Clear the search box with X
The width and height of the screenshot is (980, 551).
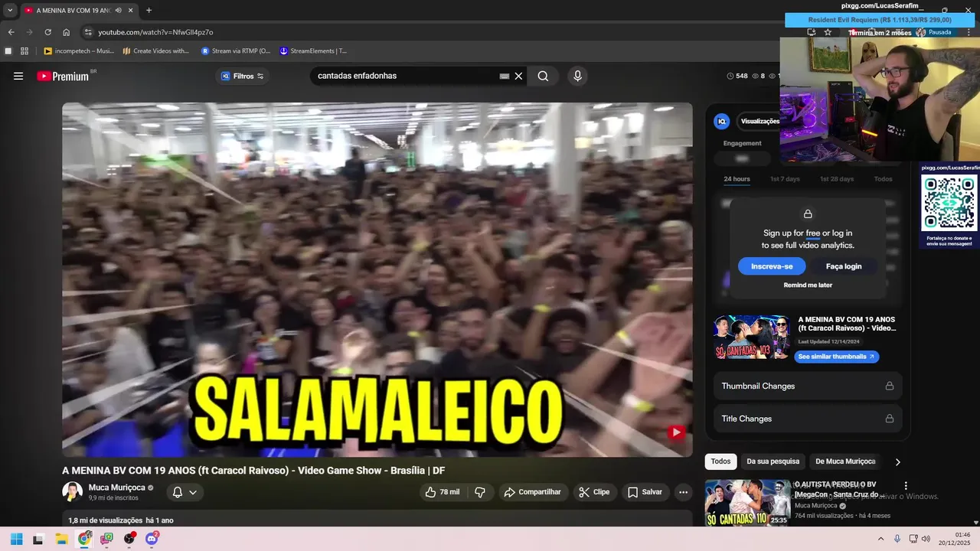pyautogui.click(x=518, y=76)
